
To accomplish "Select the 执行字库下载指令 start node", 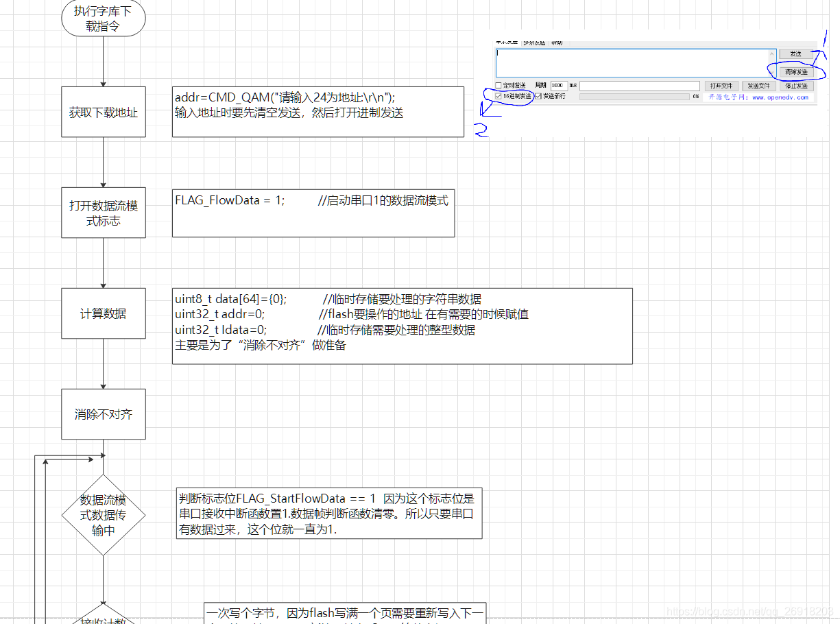I will point(104,19).
